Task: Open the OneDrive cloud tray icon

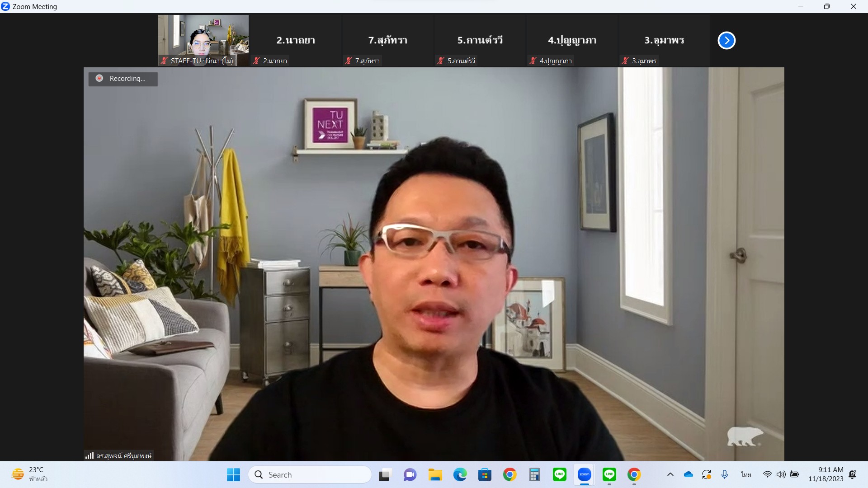Action: [x=689, y=474]
